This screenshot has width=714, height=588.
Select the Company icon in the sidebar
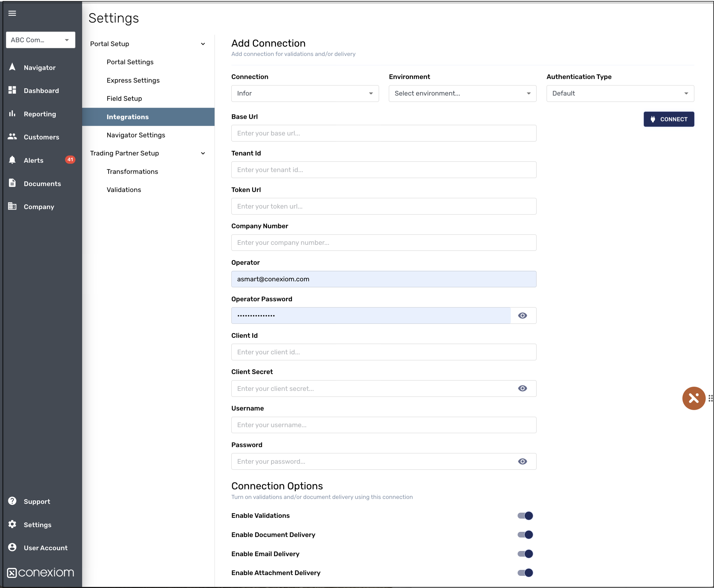[x=39, y=207]
